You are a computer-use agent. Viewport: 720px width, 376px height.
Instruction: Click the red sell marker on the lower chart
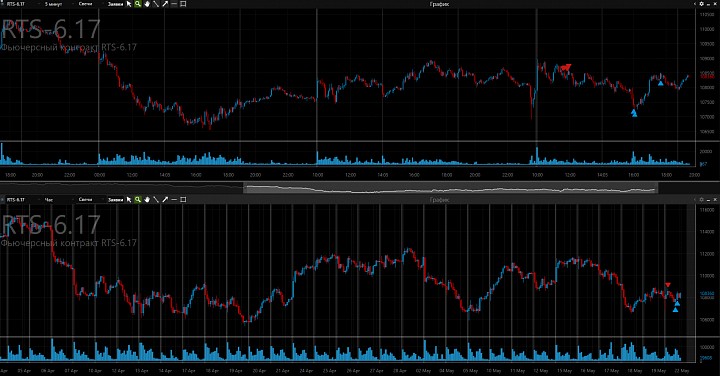click(x=668, y=285)
